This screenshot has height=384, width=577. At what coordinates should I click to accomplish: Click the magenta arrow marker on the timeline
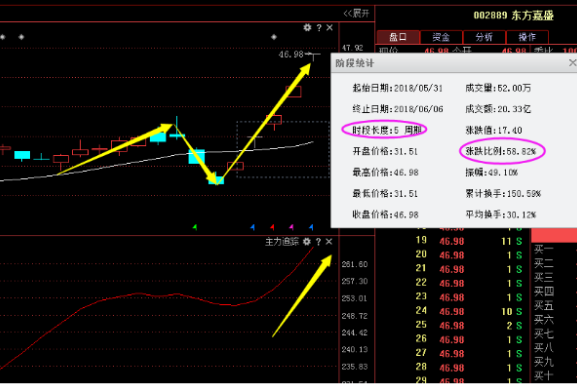pos(291,227)
